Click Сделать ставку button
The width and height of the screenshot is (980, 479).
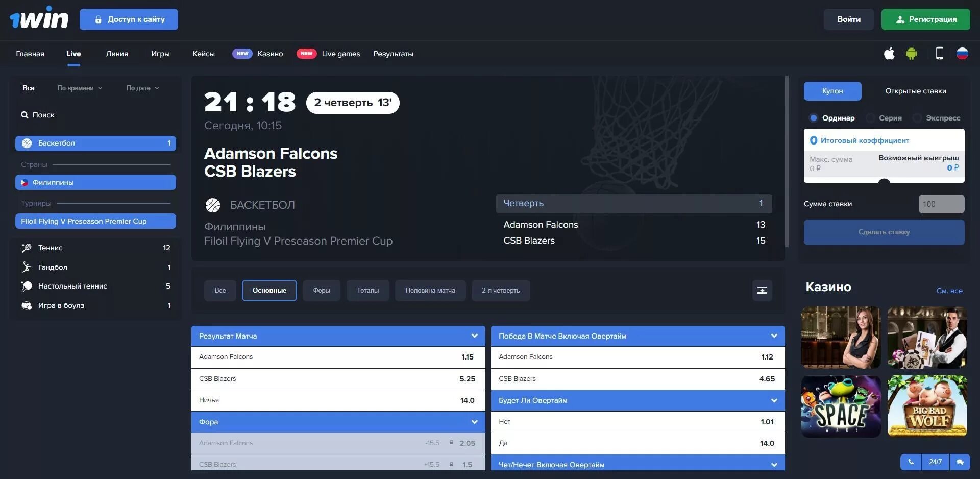pyautogui.click(x=884, y=232)
